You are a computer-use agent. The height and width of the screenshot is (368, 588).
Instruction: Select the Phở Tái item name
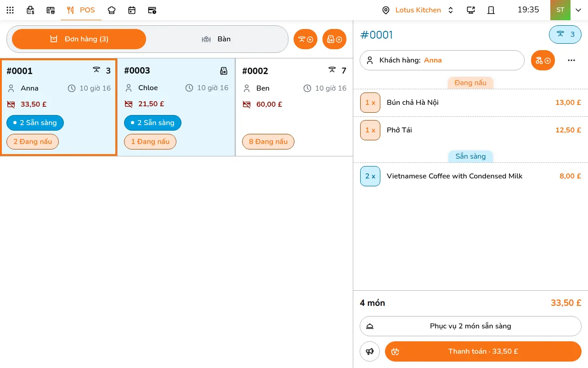click(399, 130)
